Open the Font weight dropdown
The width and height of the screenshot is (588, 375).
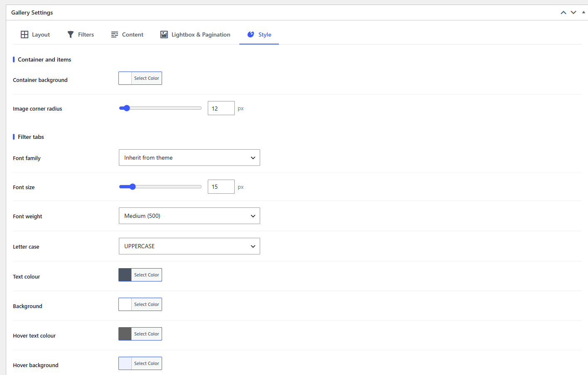(x=189, y=216)
